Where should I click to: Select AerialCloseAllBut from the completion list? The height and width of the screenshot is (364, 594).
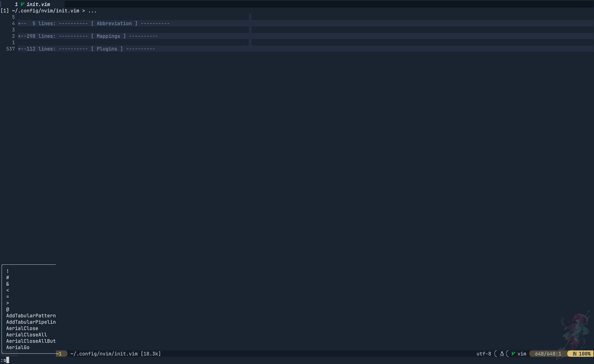point(31,341)
